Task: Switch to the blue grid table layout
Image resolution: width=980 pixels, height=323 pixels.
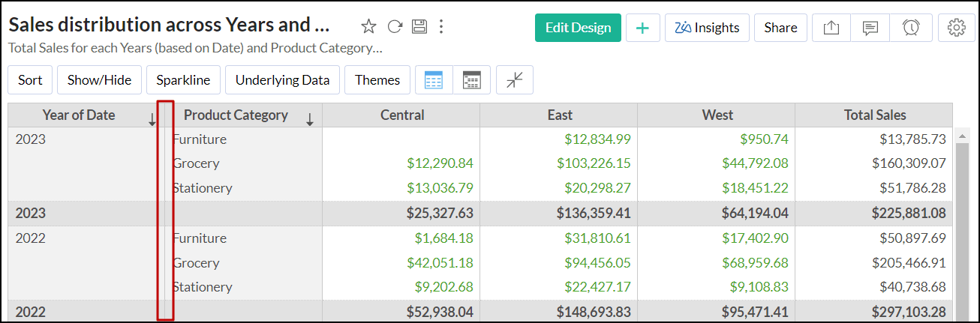Action: click(x=434, y=80)
